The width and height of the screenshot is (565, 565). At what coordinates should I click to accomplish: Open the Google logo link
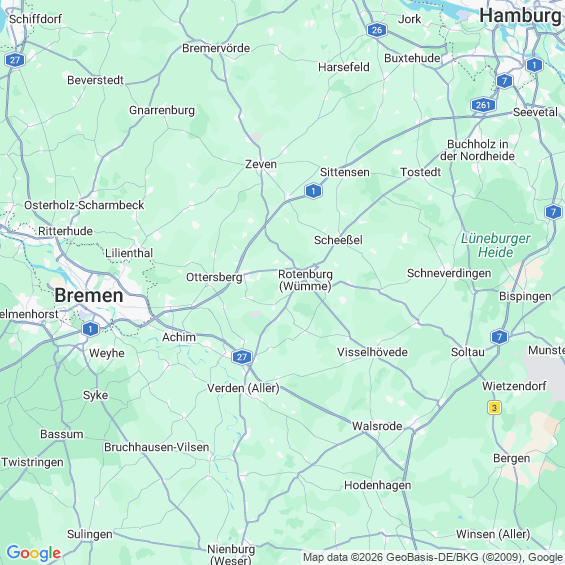[x=34, y=553]
